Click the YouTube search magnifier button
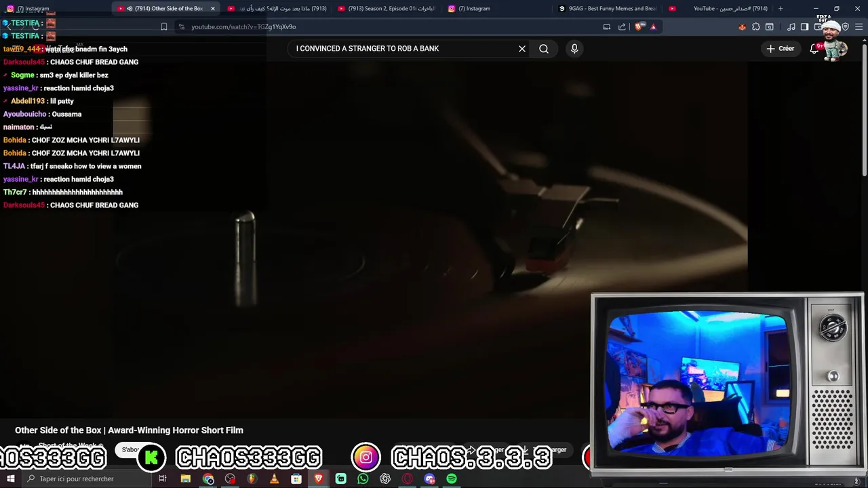The width and height of the screenshot is (868, 488). tap(544, 49)
